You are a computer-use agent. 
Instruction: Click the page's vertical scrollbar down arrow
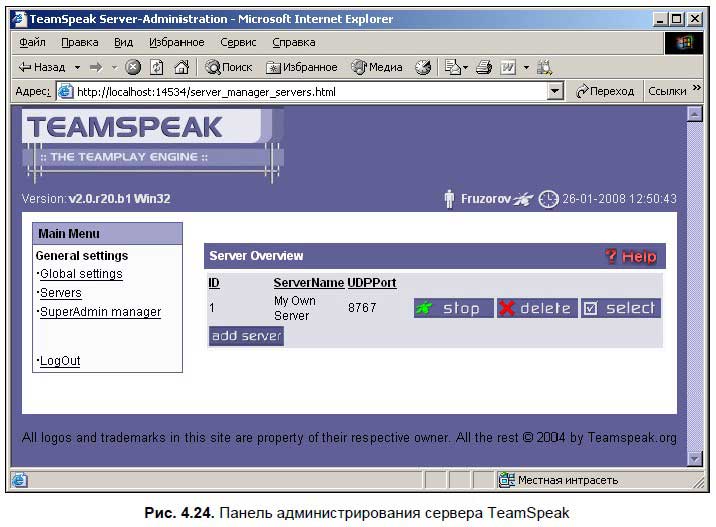tap(695, 458)
